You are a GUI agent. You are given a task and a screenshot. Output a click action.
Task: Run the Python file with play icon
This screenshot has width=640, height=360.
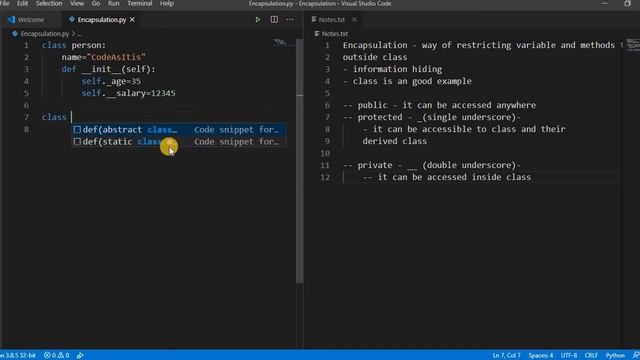click(x=258, y=20)
